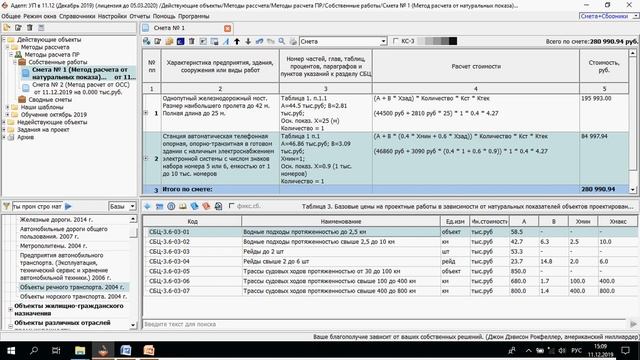Click the red book icon in lower toolbar
The image size is (640, 360).
pos(206,206)
